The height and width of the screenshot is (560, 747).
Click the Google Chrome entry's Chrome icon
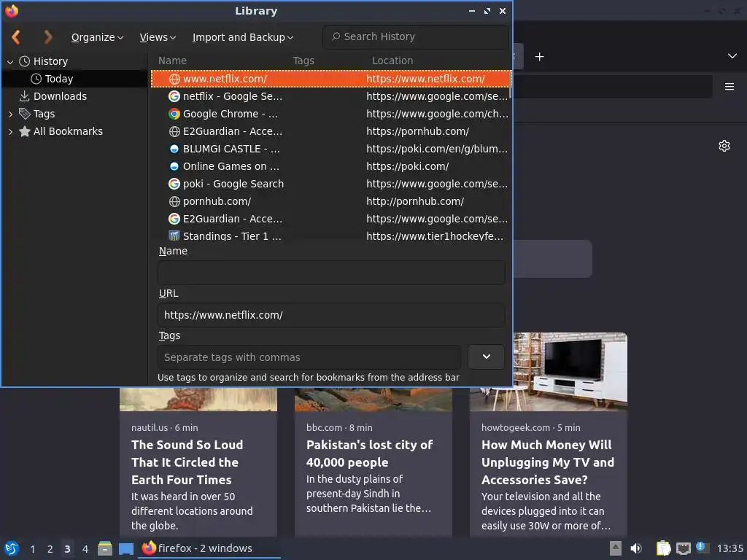(174, 114)
